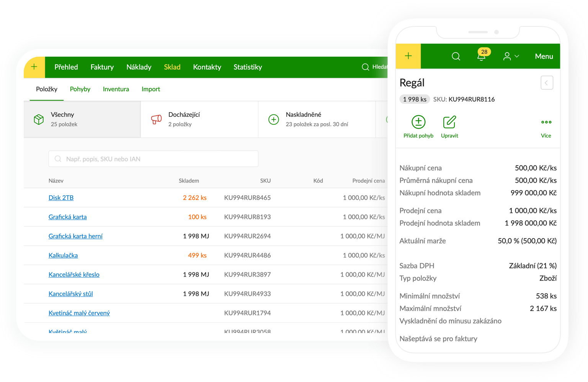Open the mobile Menu
Screen dimensions: 588x382
544,56
